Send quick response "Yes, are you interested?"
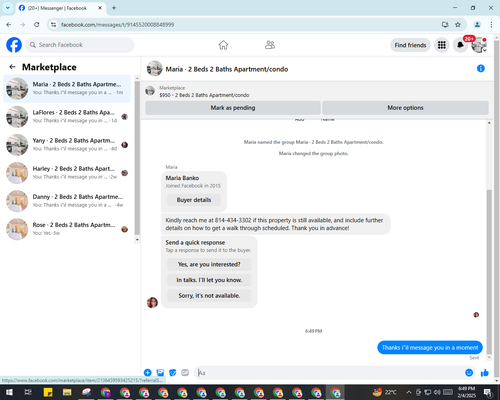The image size is (500, 400). (209, 264)
